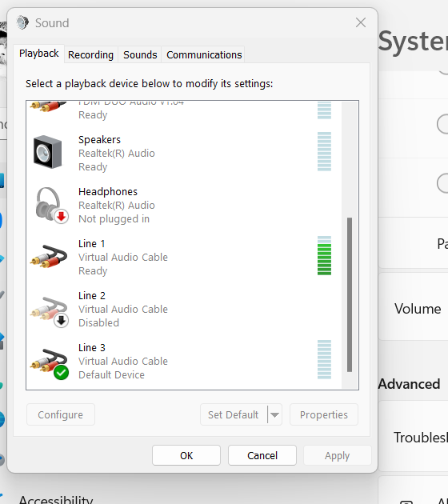The image size is (448, 504).
Task: Confirm with the OK button
Action: tap(186, 455)
